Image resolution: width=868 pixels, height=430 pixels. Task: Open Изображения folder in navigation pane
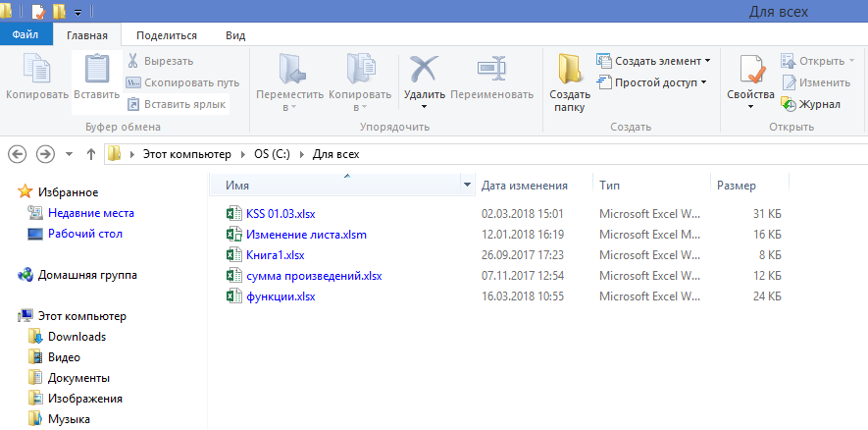(x=85, y=399)
